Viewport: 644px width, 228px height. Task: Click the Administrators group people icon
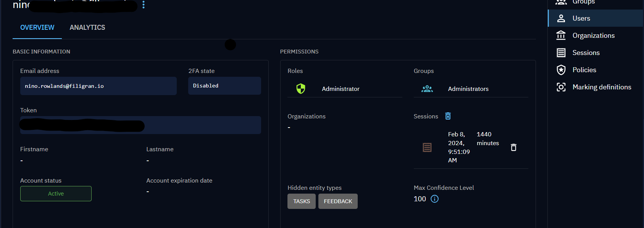[x=427, y=89]
